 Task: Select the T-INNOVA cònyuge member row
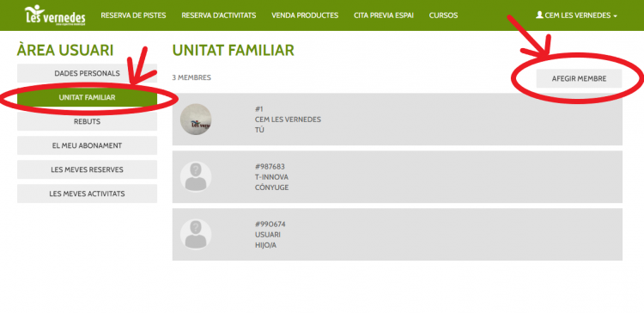click(398, 177)
